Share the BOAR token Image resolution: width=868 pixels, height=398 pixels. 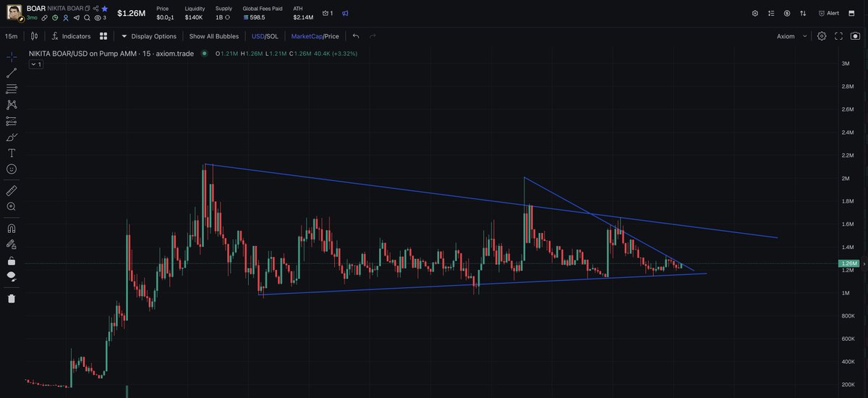coord(96,8)
